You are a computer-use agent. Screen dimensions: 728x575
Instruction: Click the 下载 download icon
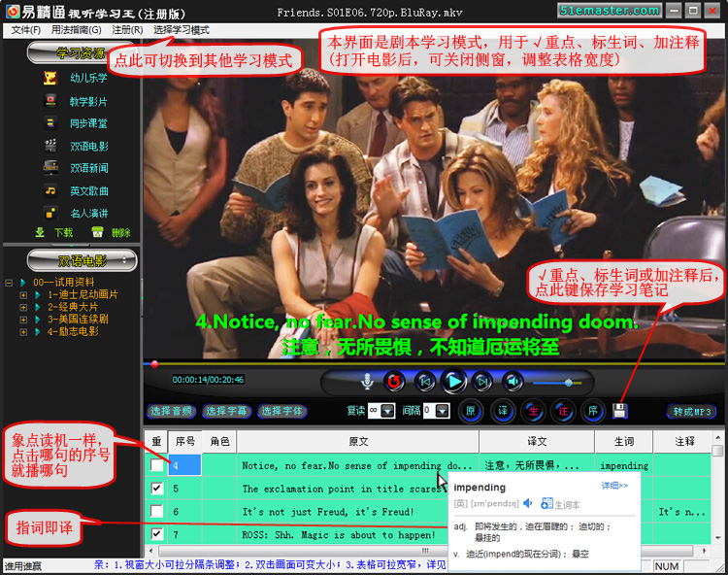pos(41,233)
